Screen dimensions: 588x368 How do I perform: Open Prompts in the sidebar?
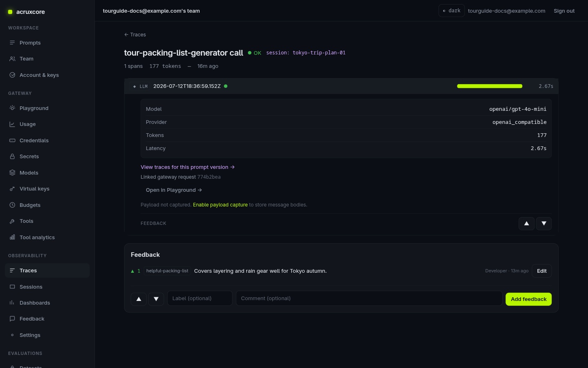point(47,43)
